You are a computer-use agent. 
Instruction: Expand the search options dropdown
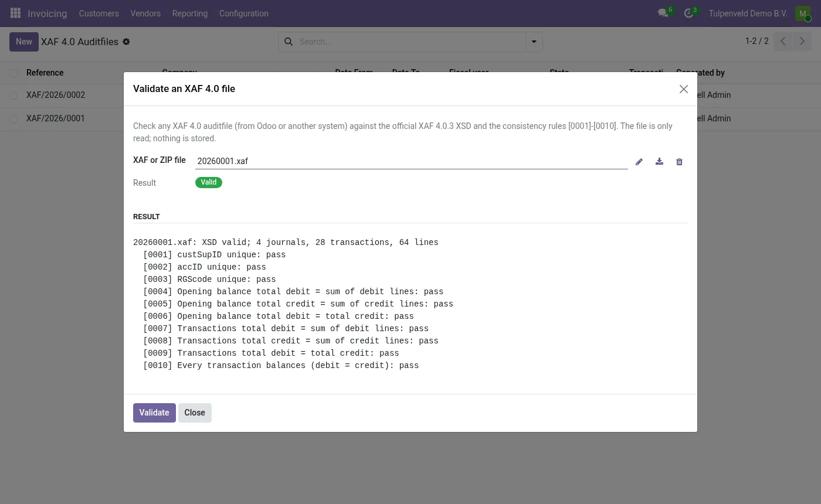534,42
